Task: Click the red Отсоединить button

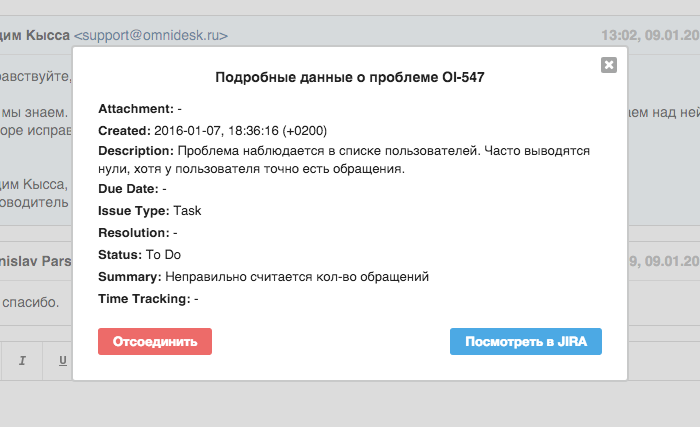Action: pyautogui.click(x=155, y=342)
